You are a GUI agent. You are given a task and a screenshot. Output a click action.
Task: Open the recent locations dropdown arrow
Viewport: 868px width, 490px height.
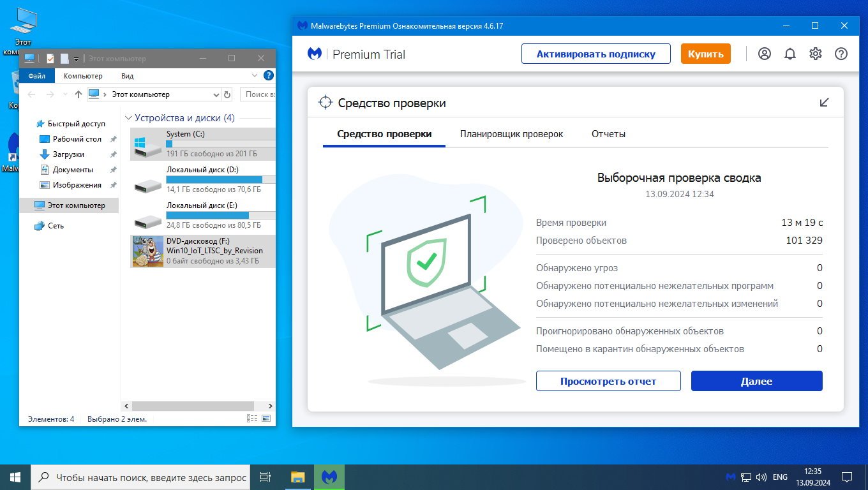(x=64, y=94)
